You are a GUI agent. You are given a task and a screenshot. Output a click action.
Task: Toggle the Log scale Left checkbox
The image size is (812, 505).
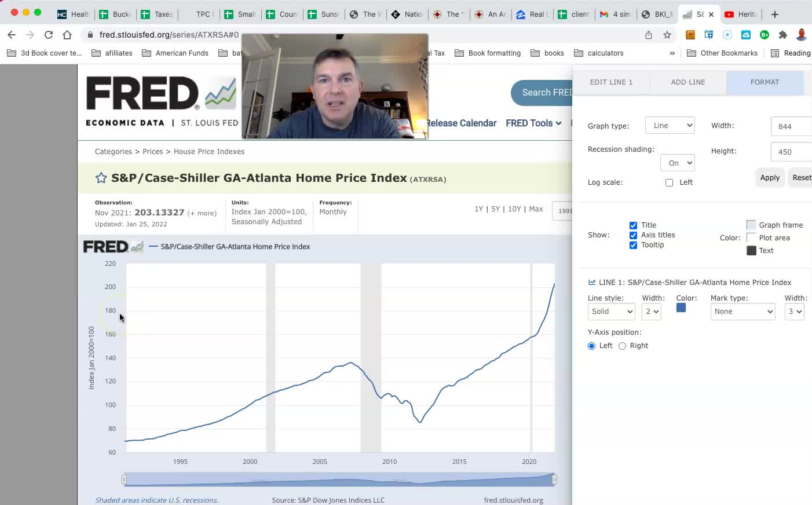tap(670, 182)
